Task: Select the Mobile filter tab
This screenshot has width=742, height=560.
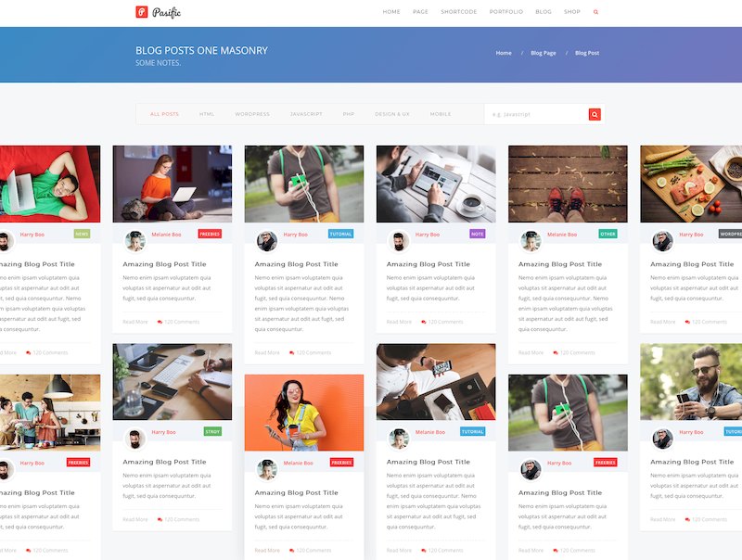Action: (440, 114)
